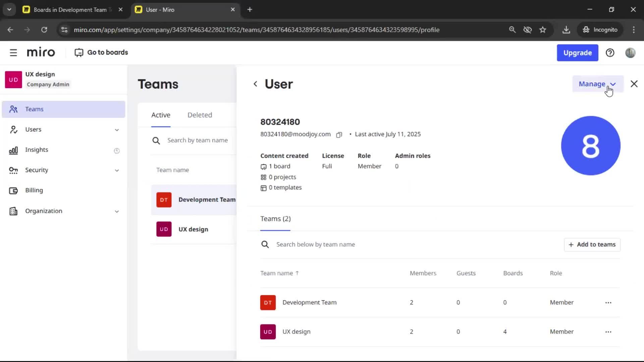Click Go to boards
The height and width of the screenshot is (362, 644).
[x=101, y=52]
